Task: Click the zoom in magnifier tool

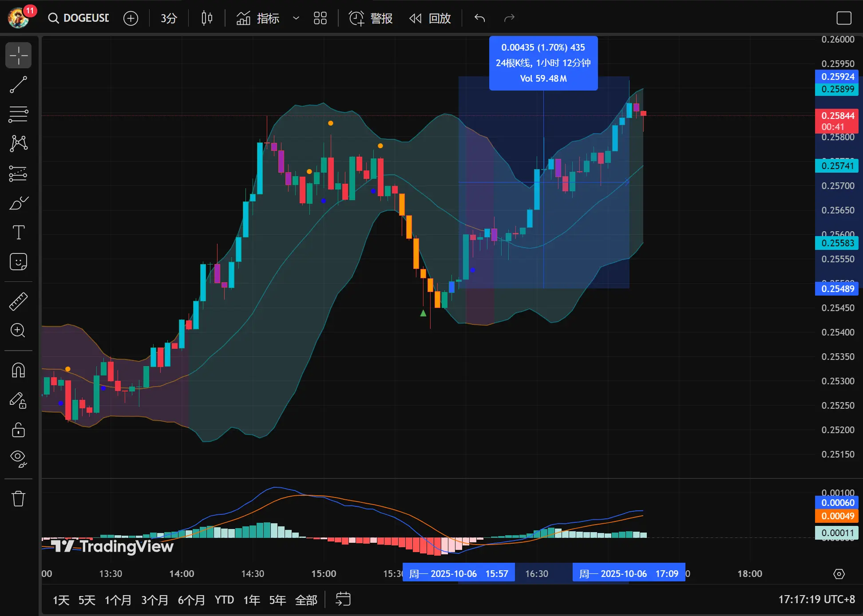Action: coord(18,331)
